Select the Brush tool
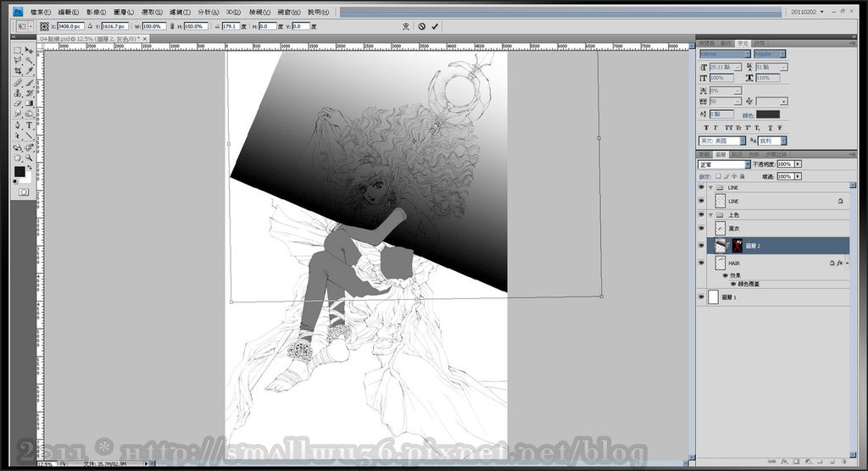 (x=29, y=82)
